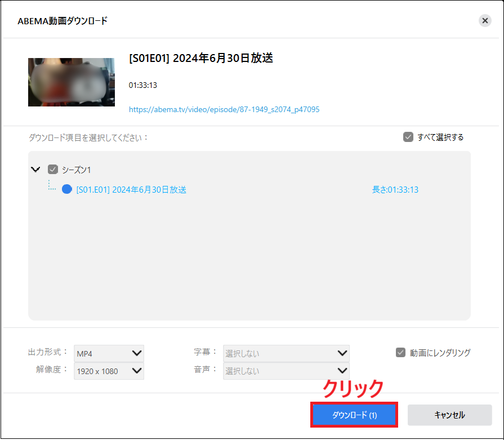Open the MP4 output format selector
Viewport: 504px width, 440px height.
[107, 353]
